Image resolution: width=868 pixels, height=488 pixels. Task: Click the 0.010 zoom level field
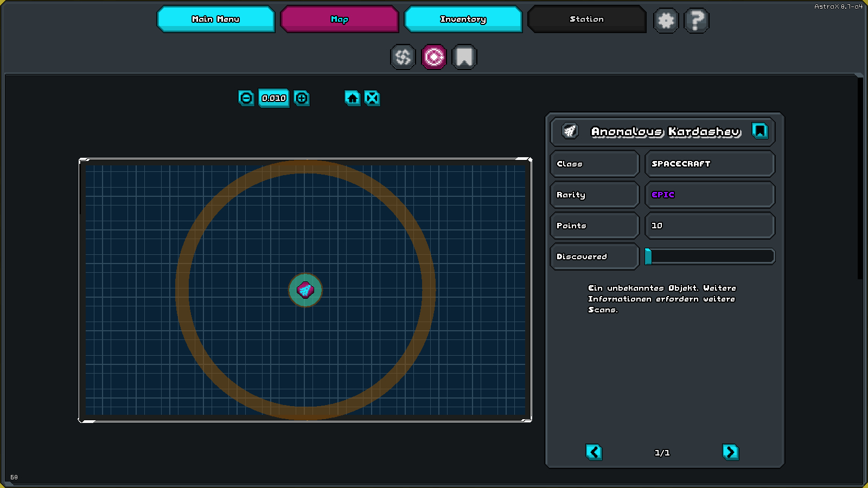pyautogui.click(x=273, y=98)
